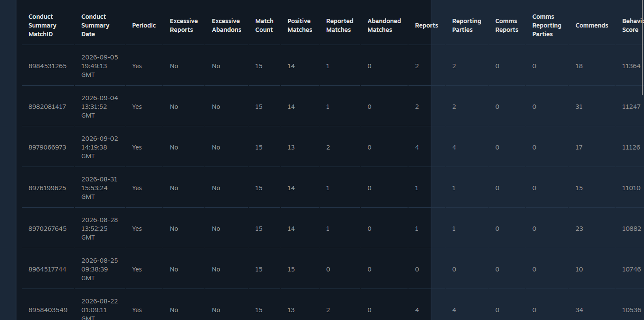644x320 pixels.
Task: Click the date 2026-08-28 13:52:25 GMT
Action: click(100, 229)
